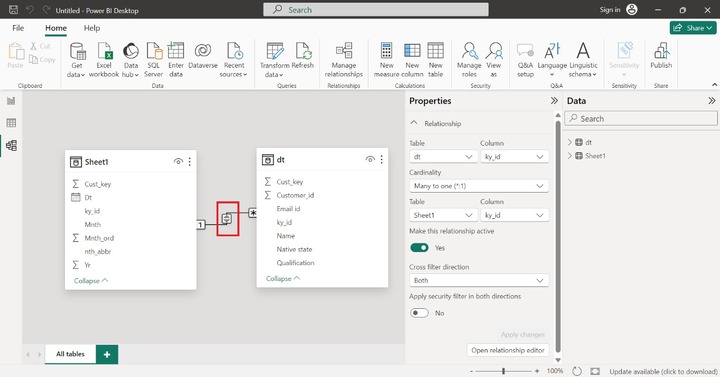Click the title bar Search box

tap(376, 10)
